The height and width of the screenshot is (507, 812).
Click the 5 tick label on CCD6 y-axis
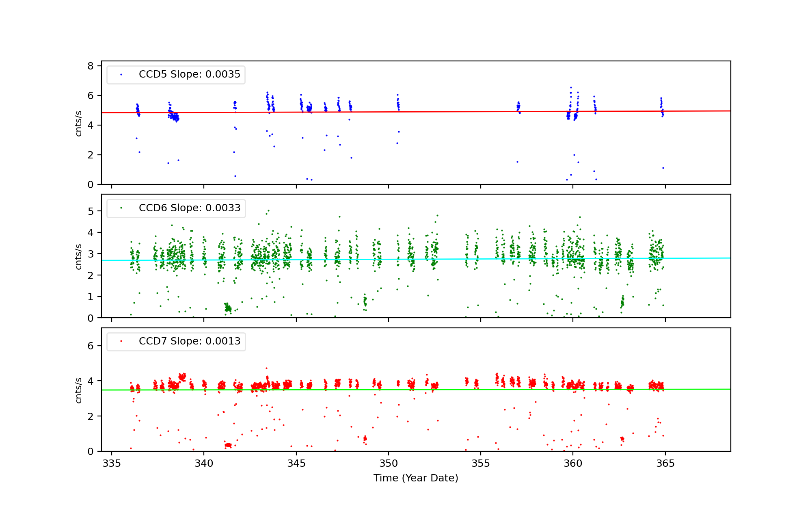click(91, 211)
